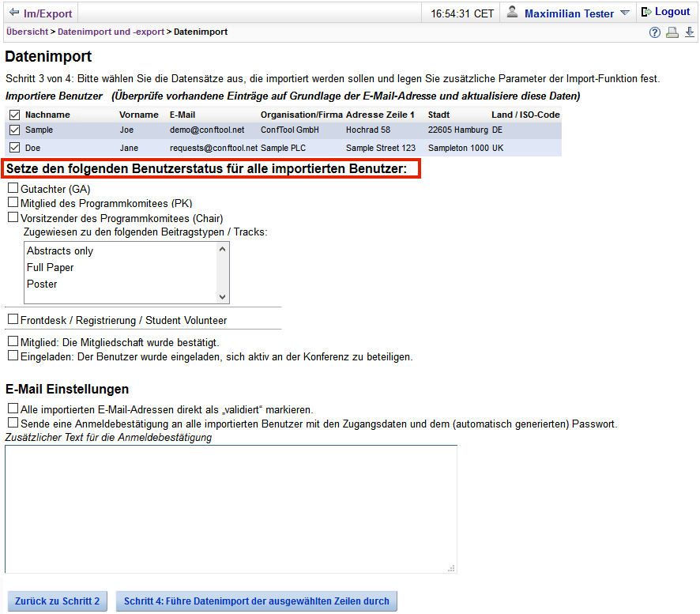This screenshot has height=614, width=700.
Task: Select Poster in tracks list
Action: coord(121,284)
